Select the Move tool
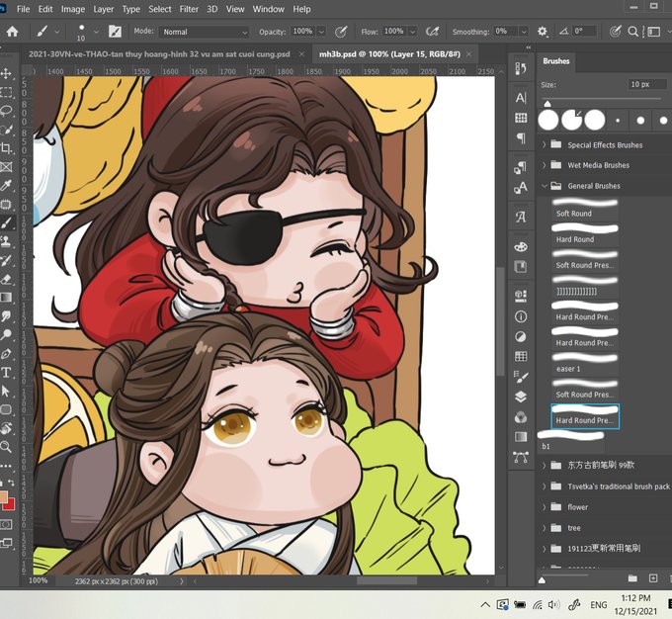 [6, 74]
